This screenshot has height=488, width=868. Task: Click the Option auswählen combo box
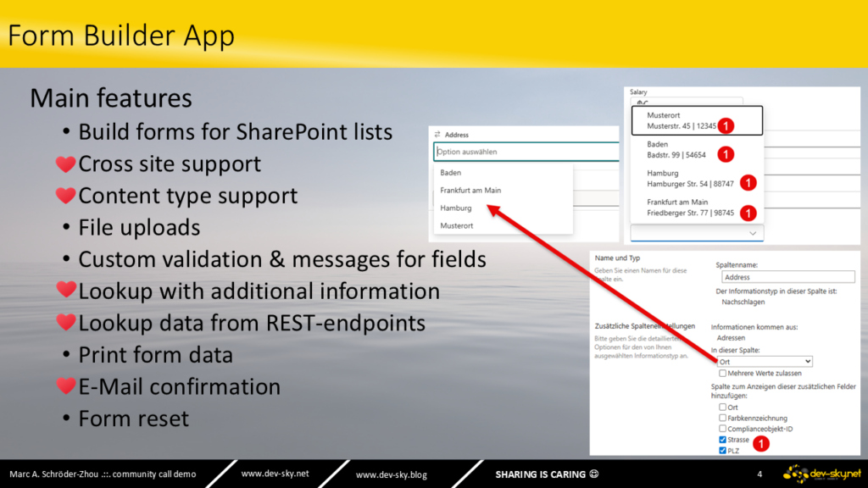(526, 152)
